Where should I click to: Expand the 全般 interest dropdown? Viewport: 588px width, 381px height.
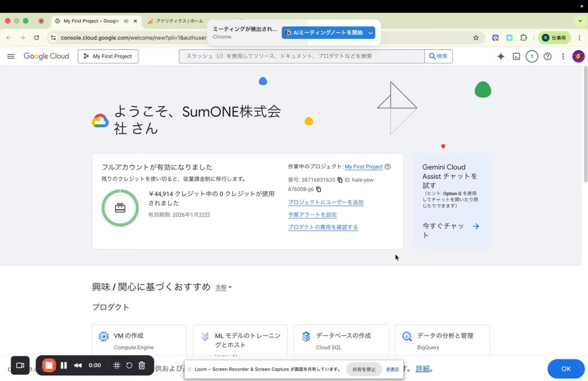click(x=224, y=287)
